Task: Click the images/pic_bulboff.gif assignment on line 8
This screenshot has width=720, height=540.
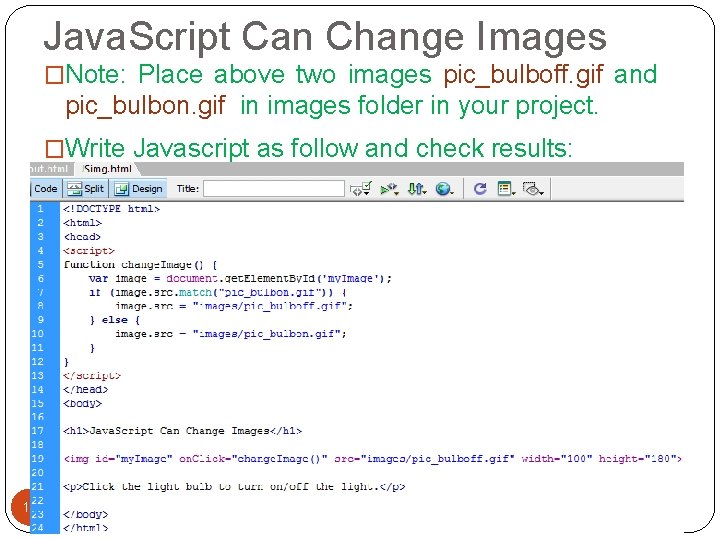Action: (x=234, y=306)
